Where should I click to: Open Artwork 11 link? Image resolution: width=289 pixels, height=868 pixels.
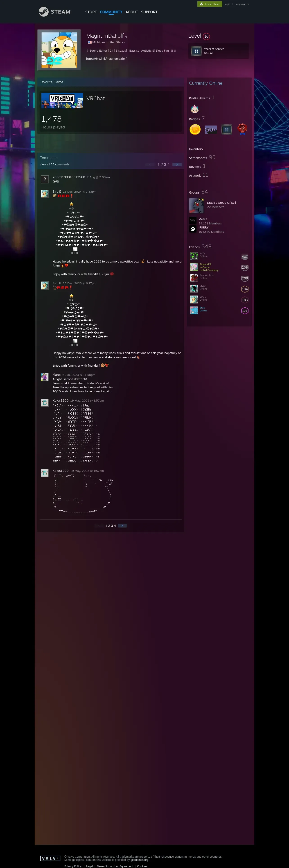point(199,175)
